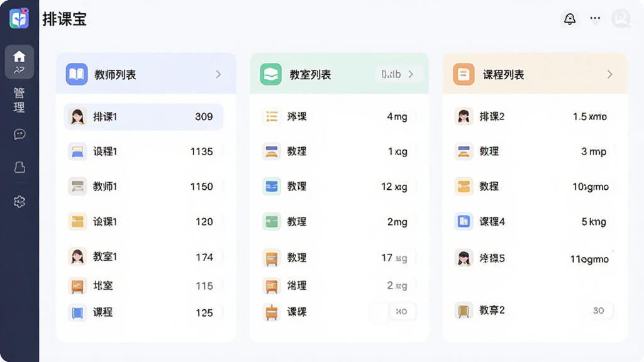Click the avatar icon of 教室1

click(x=77, y=256)
